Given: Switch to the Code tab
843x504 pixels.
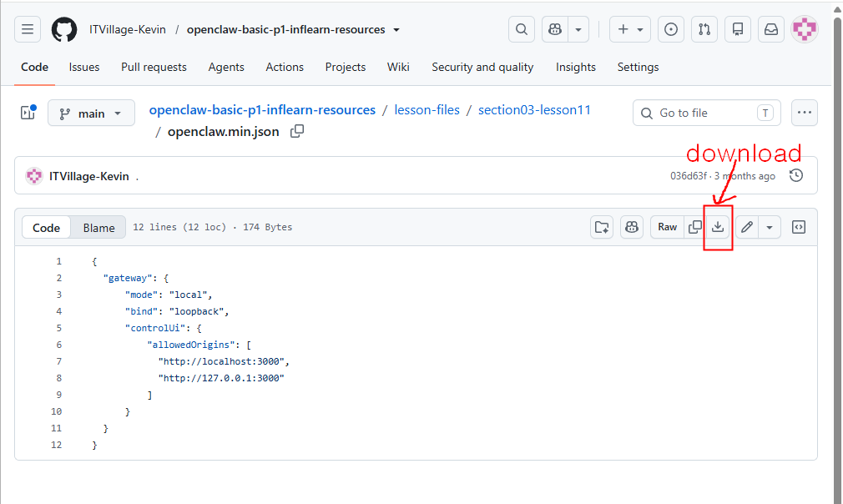Looking at the screenshot, I should click(34, 67).
